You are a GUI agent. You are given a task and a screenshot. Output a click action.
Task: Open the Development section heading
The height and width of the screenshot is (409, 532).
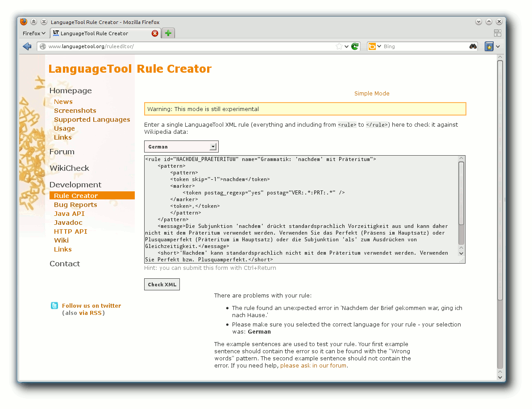[75, 185]
